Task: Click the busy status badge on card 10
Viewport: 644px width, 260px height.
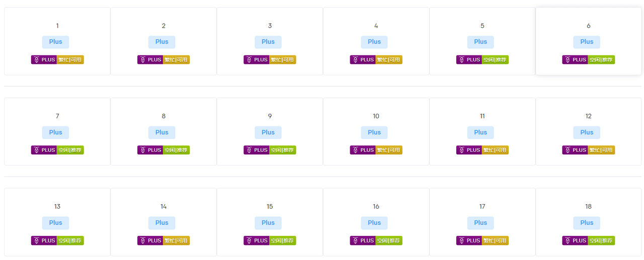Action: (x=376, y=150)
